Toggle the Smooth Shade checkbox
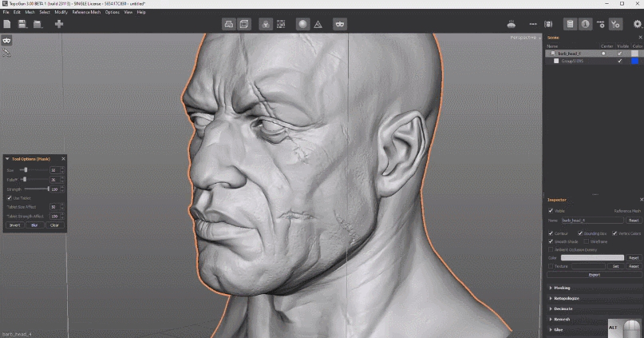The width and height of the screenshot is (644, 338). pos(551,241)
